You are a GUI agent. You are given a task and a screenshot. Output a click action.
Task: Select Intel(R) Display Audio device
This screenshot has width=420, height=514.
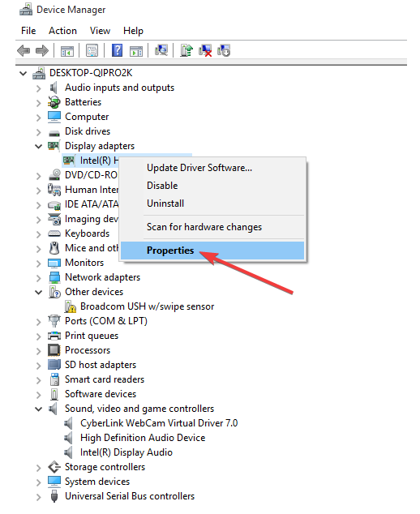click(x=126, y=452)
